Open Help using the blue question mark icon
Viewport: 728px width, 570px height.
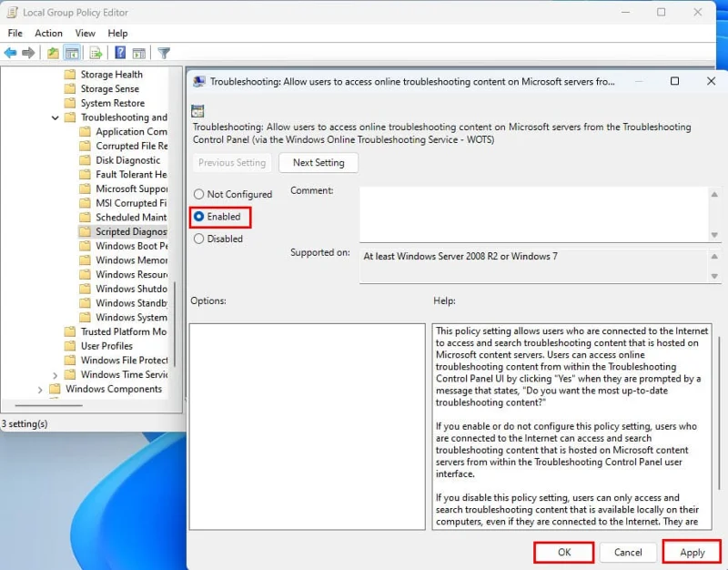click(121, 53)
